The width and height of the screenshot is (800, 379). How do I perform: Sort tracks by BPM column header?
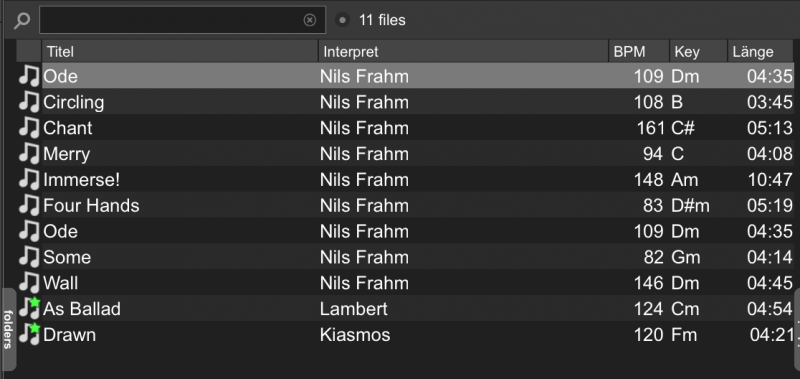pyautogui.click(x=639, y=52)
